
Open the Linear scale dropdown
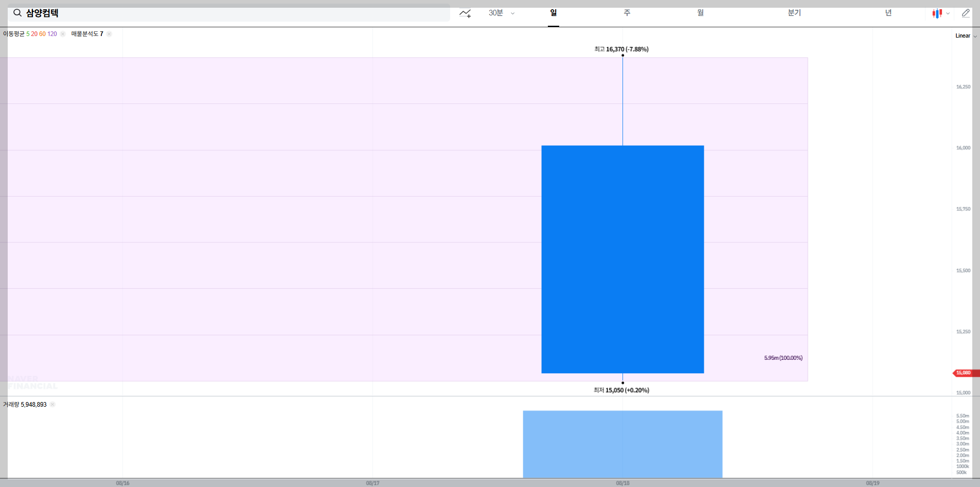tap(966, 36)
